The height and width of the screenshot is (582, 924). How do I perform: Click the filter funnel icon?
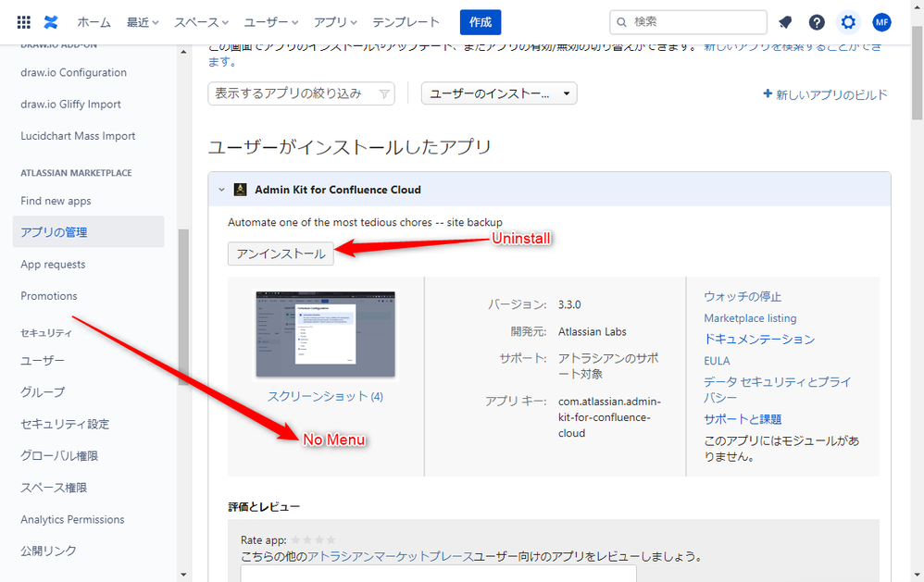click(383, 93)
